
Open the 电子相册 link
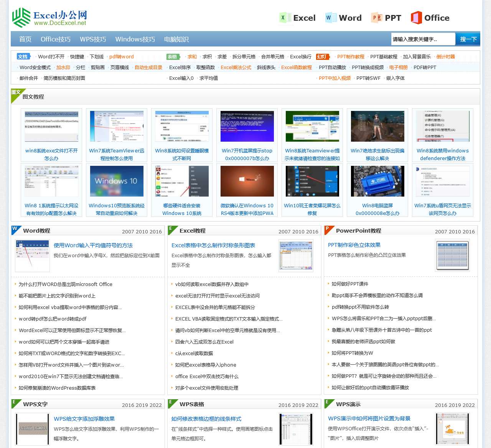click(x=399, y=67)
